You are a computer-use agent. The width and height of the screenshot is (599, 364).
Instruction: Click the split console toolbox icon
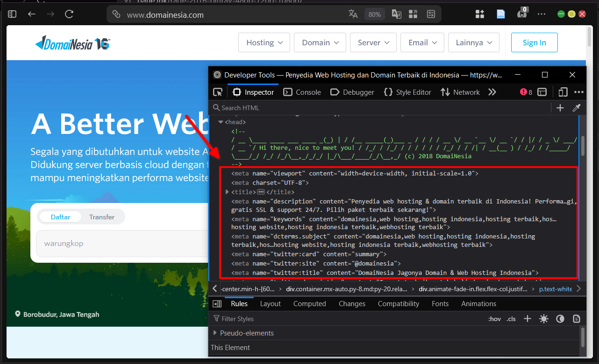(542, 92)
